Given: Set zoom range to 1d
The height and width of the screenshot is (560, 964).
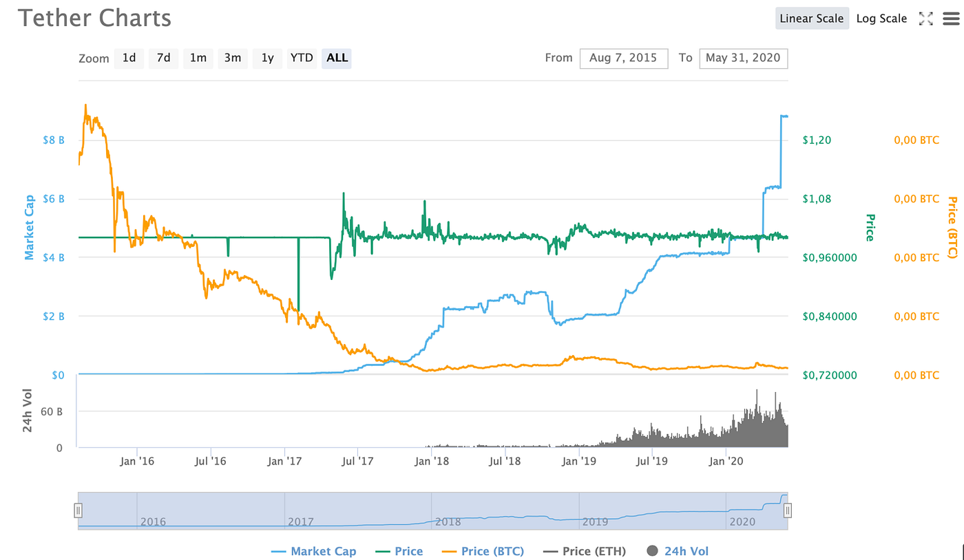Looking at the screenshot, I should tap(129, 58).
